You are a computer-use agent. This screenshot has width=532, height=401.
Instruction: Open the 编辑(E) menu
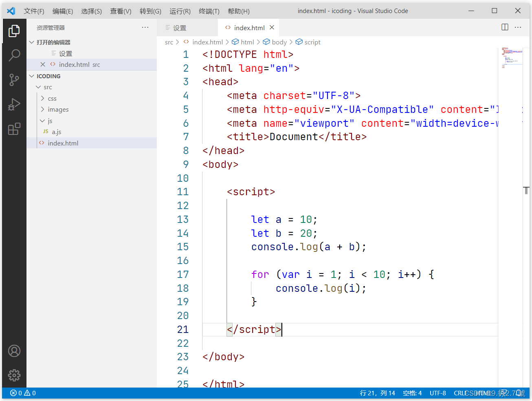click(x=63, y=11)
